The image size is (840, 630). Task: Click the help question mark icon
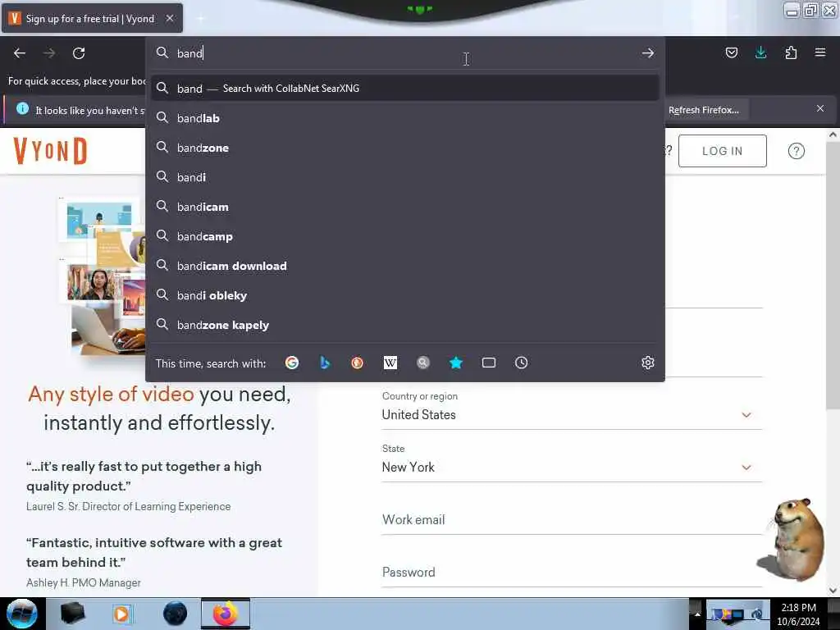pyautogui.click(x=796, y=151)
